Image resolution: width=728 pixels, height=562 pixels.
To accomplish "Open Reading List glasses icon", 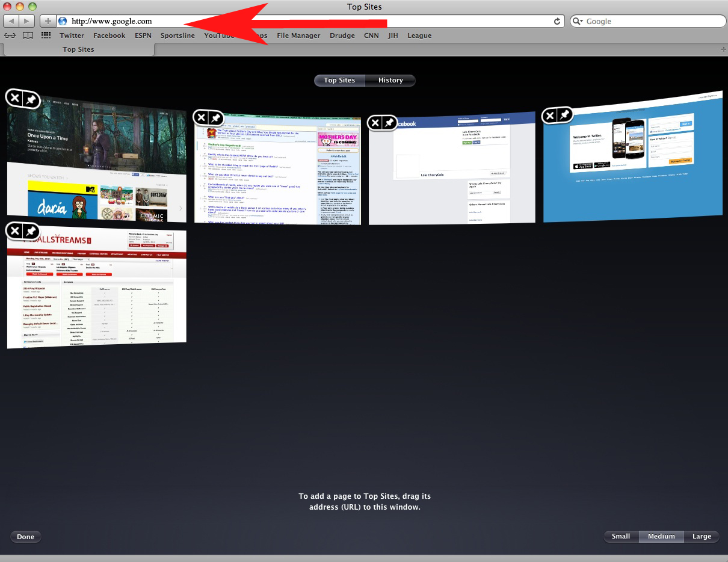I will click(x=10, y=36).
